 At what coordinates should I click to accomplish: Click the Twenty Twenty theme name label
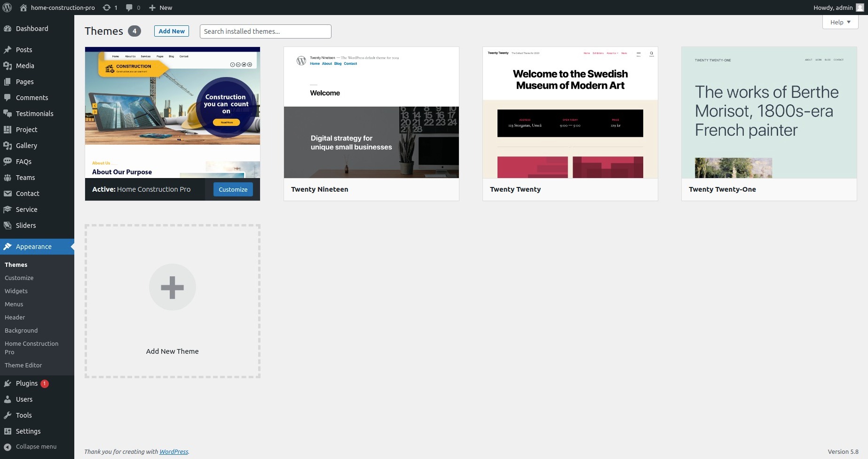point(515,189)
